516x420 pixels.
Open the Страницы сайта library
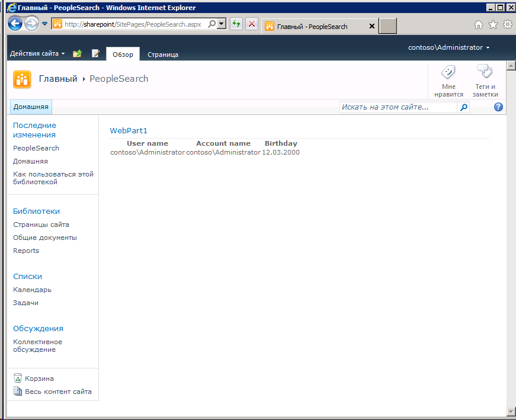pos(41,225)
